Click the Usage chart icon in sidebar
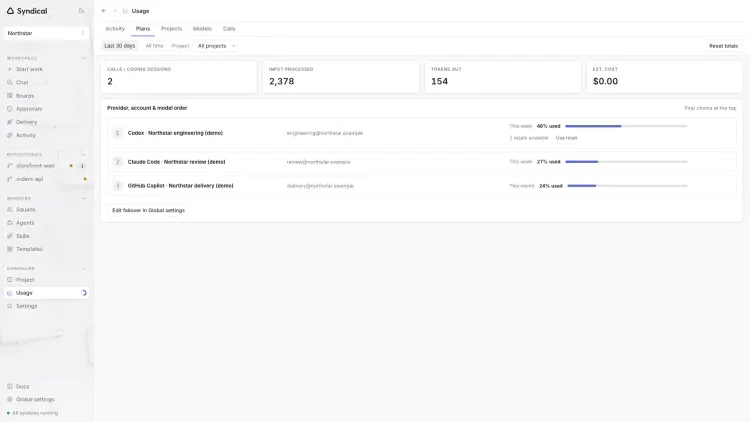This screenshot has width=750, height=422. click(x=10, y=293)
